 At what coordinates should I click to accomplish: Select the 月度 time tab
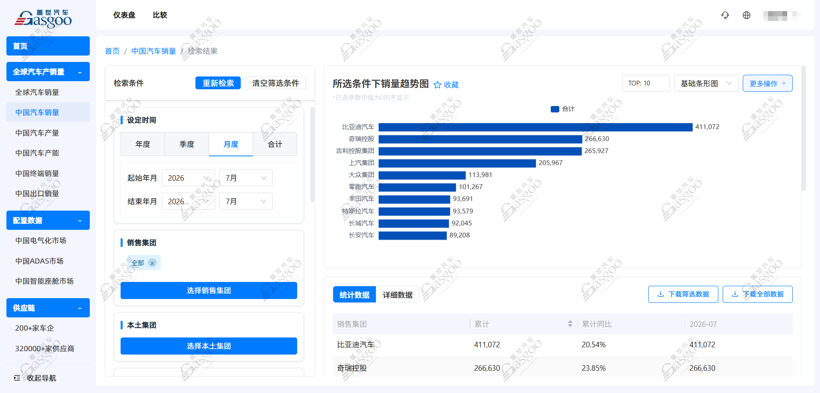click(x=231, y=144)
